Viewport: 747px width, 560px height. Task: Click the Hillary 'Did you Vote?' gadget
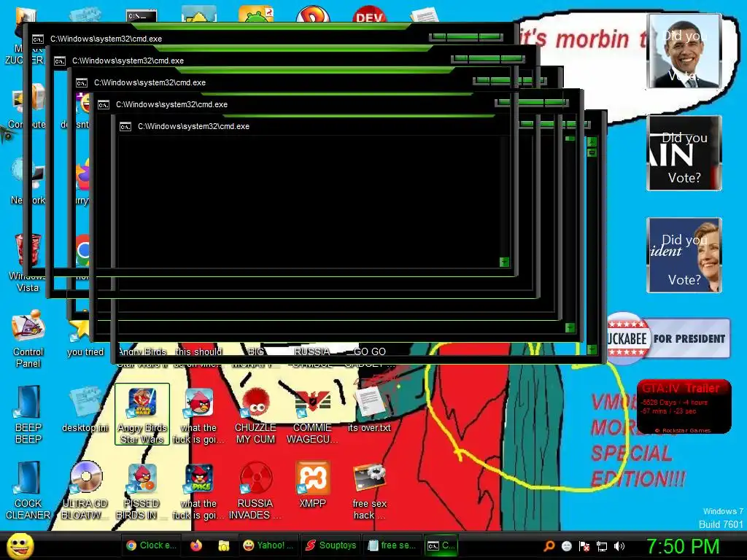point(684,254)
